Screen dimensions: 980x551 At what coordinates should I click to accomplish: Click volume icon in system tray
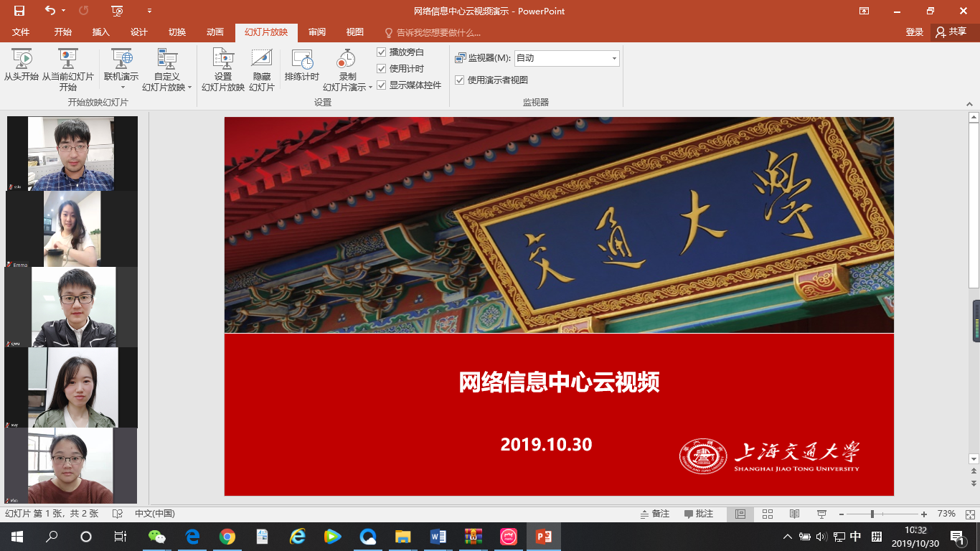(821, 537)
